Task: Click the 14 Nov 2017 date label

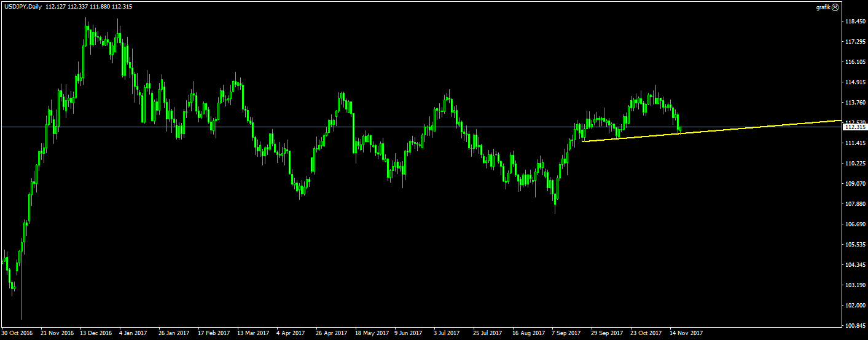Action: (686, 333)
